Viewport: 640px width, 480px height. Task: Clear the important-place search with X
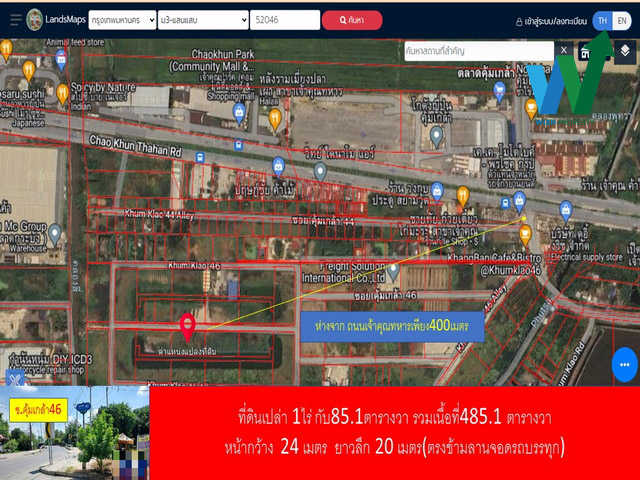pos(563,50)
